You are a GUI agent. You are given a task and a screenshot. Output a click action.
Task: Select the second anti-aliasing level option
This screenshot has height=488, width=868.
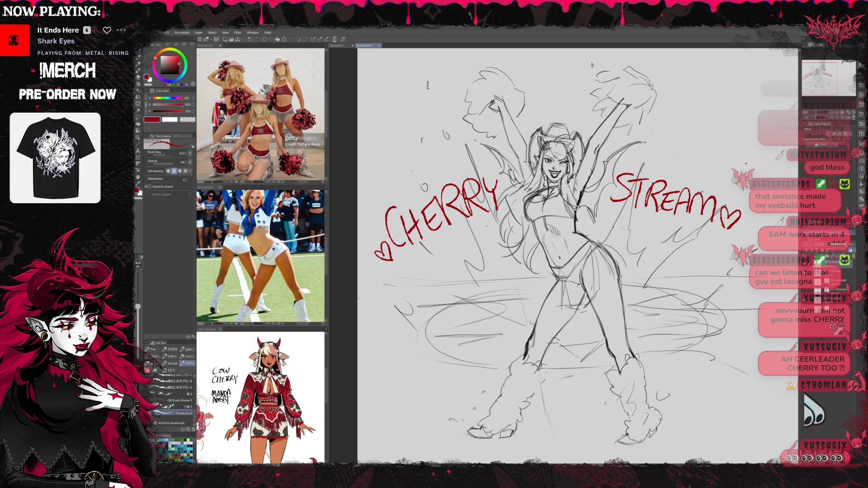tap(174, 171)
